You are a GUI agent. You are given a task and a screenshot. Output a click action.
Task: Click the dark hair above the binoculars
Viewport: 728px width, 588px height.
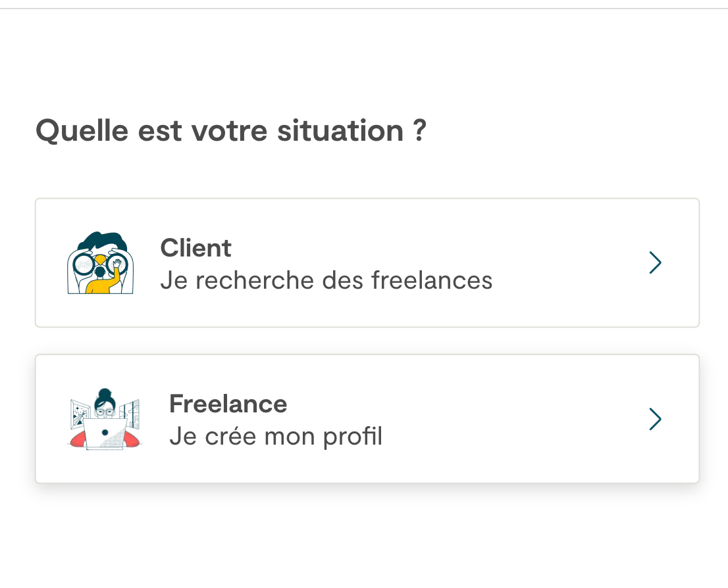pos(101,242)
